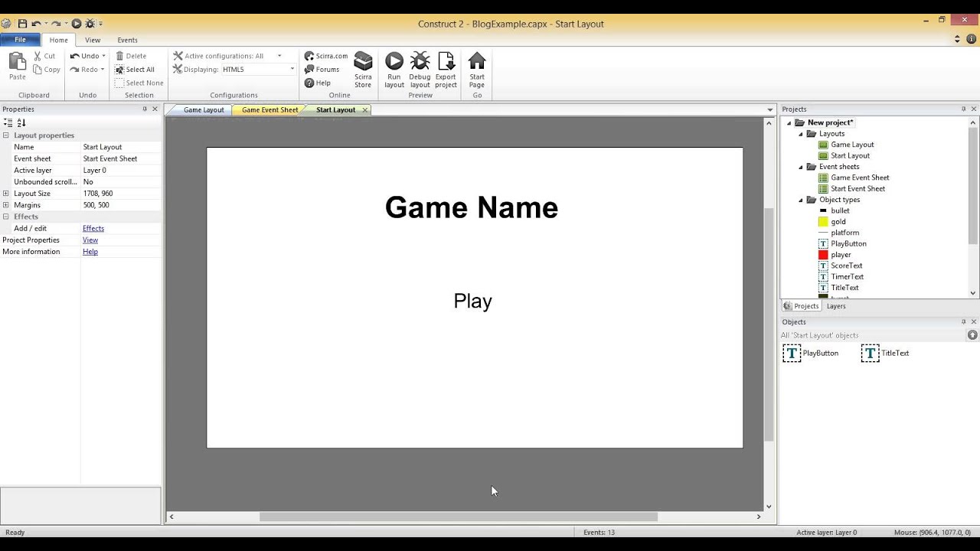Image resolution: width=980 pixels, height=551 pixels.
Task: Pin the Properties panel
Action: coord(145,109)
